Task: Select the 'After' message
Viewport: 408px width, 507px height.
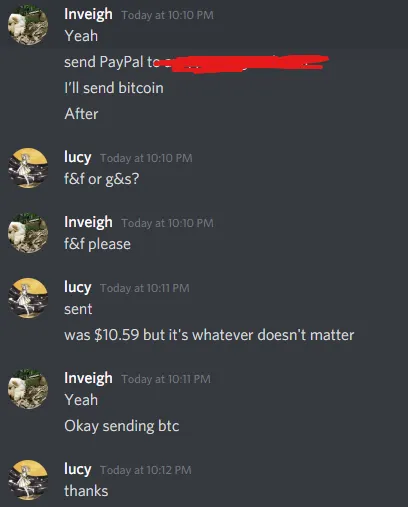Action: tap(81, 114)
